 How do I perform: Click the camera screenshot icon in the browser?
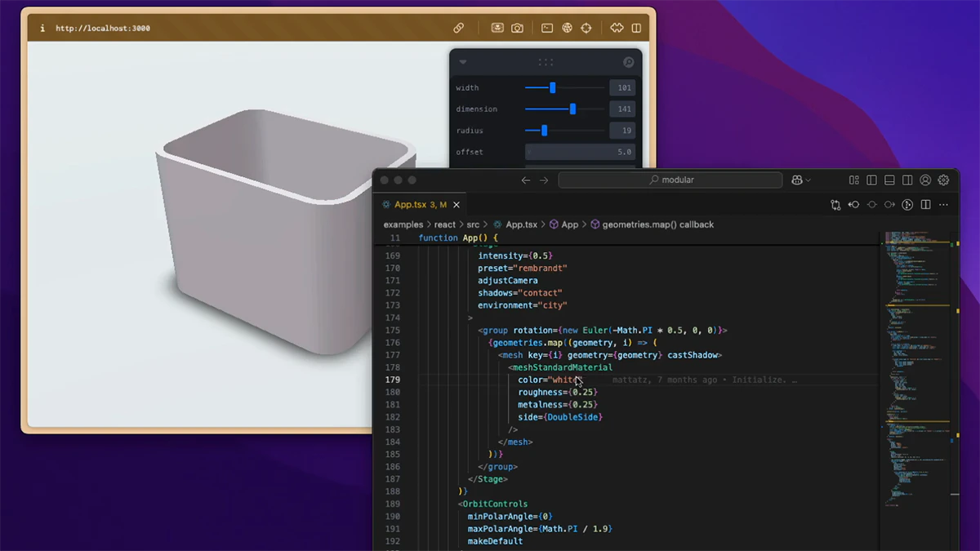pyautogui.click(x=517, y=28)
